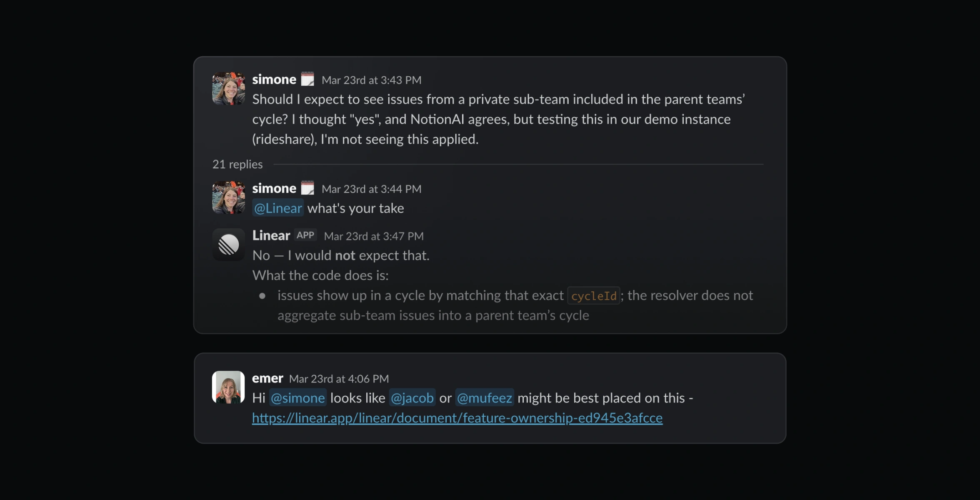Viewport: 980px width, 500px height.
Task: Open emer's profile photo
Action: coord(228,387)
